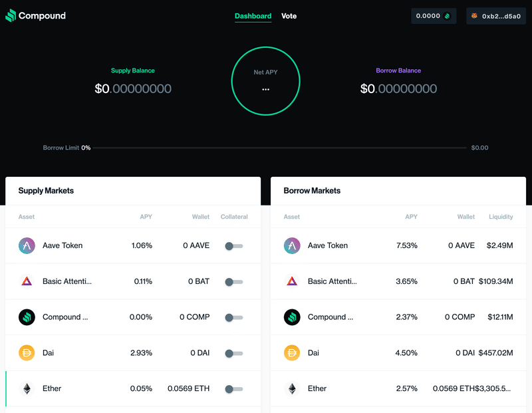Select Basic Attenti... in Supply Markets
This screenshot has width=532, height=413.
click(67, 281)
